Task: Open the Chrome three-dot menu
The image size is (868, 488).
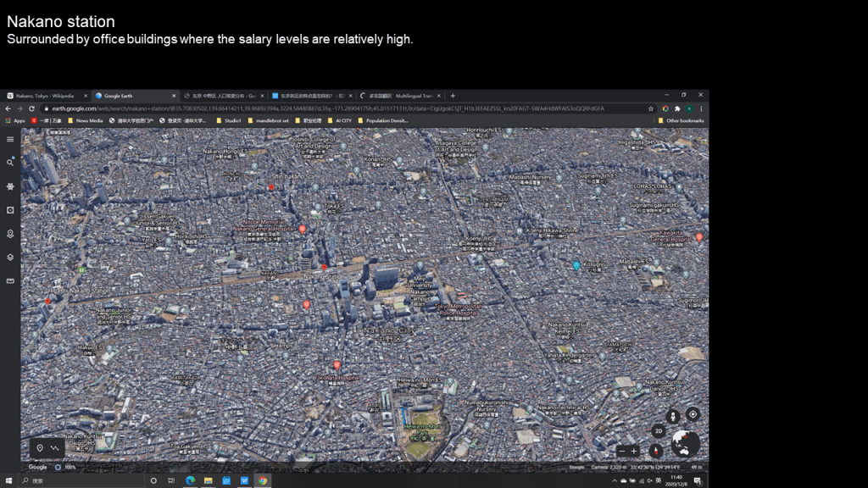Action: pyautogui.click(x=701, y=108)
